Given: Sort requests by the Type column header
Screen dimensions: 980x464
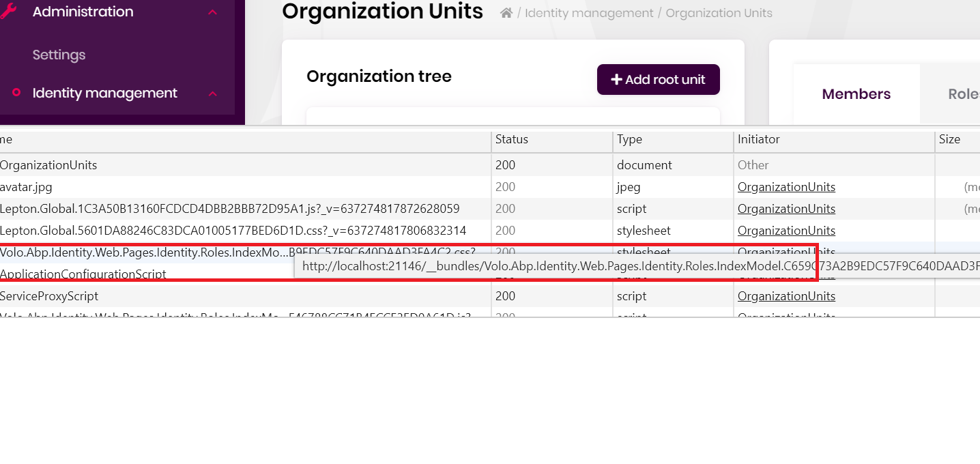Looking at the screenshot, I should click(x=629, y=139).
